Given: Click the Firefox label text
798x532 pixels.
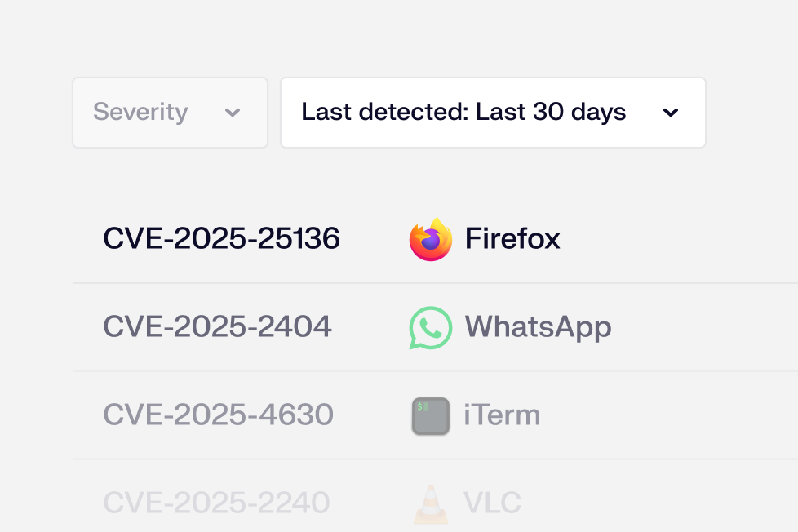Looking at the screenshot, I should (512, 239).
